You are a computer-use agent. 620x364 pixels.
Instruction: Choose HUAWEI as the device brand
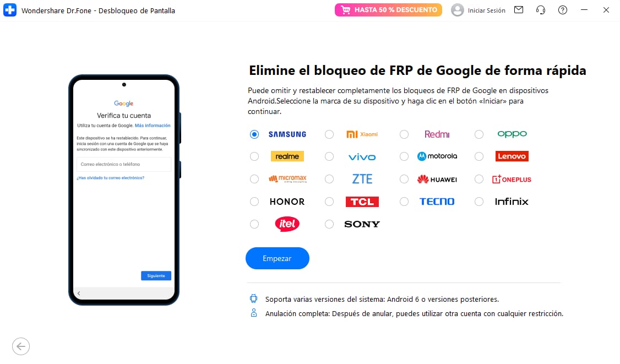point(404,178)
